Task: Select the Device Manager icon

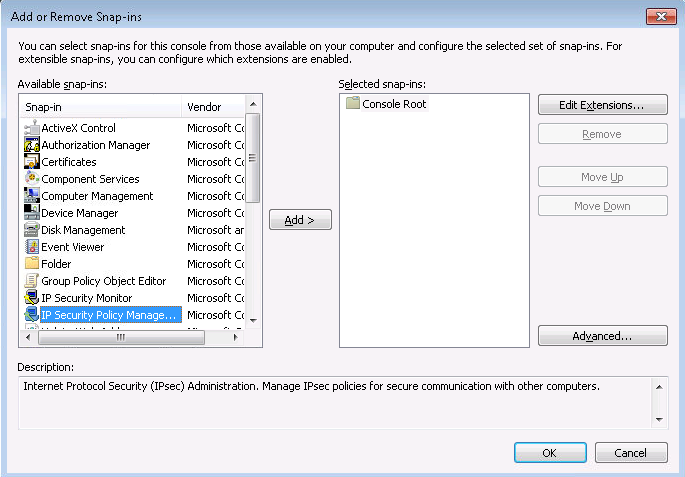Action: (x=32, y=213)
